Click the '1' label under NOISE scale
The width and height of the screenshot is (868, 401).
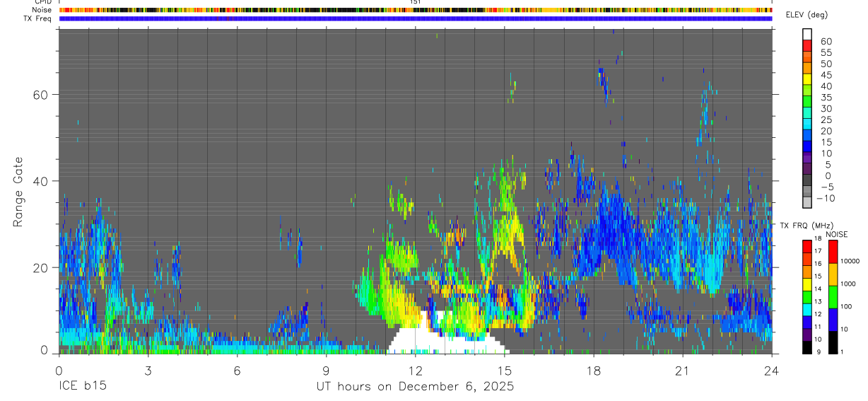click(842, 352)
